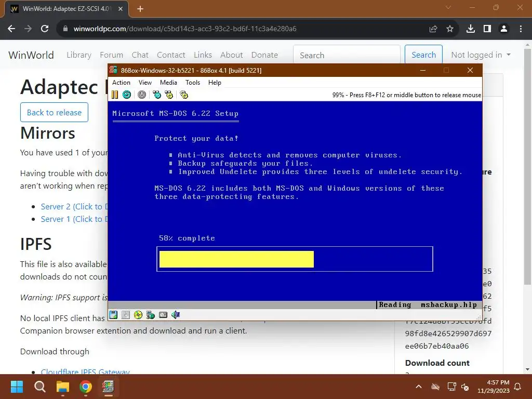Pause emulation in 86Box toolbar
This screenshot has width=532, height=399.
(115, 95)
